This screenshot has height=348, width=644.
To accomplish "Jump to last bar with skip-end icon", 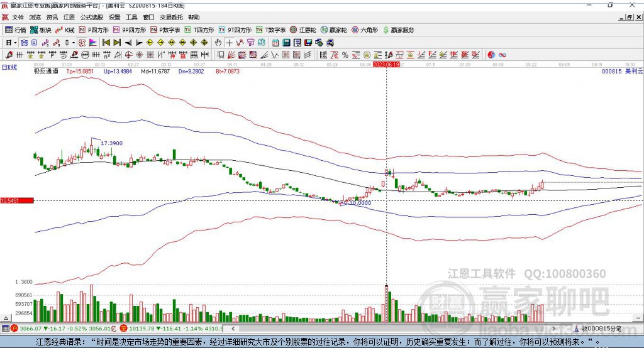I will (x=117, y=43).
